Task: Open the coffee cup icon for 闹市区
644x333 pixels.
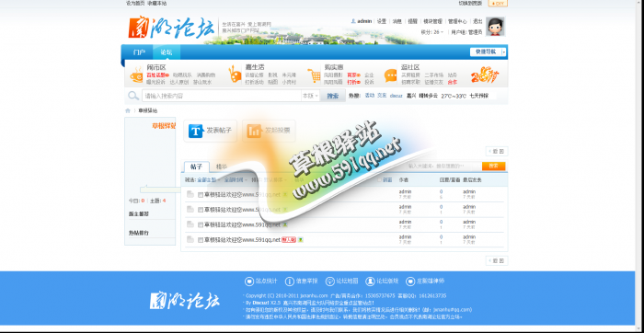Action: [x=136, y=75]
